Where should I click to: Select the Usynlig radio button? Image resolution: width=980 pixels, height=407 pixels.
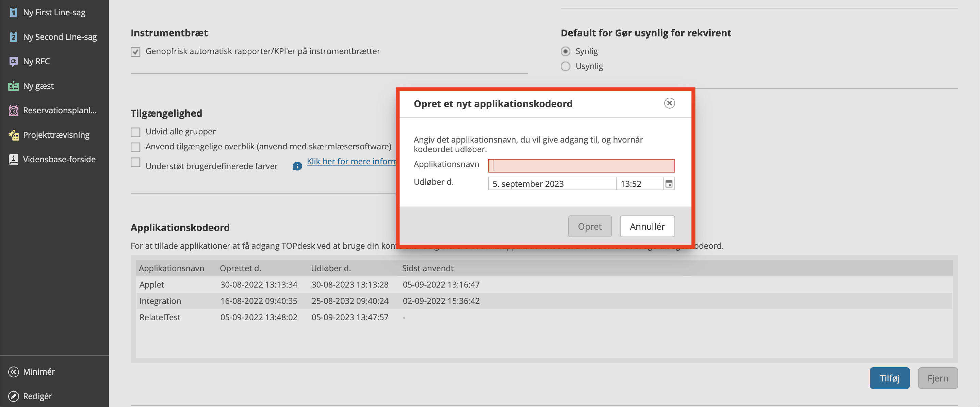[x=565, y=66]
